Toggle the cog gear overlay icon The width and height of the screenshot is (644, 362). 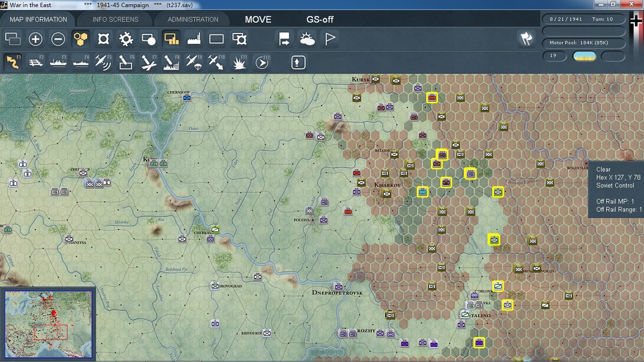click(126, 39)
